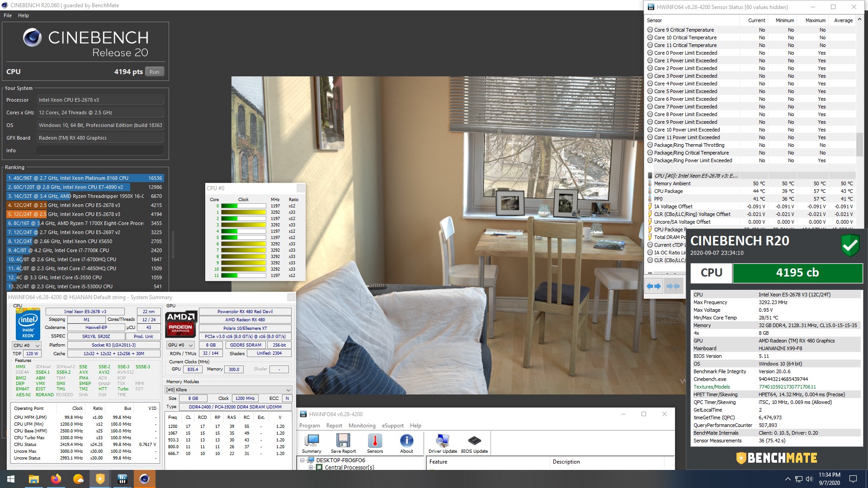868x488 pixels.
Task: Click the Core 11 clock bar in CPU #0 panel
Action: coord(243,276)
